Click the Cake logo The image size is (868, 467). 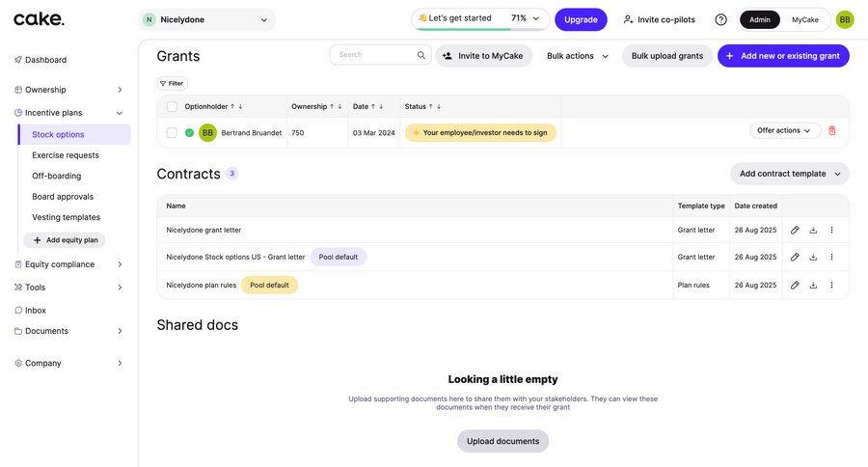pyautogui.click(x=39, y=19)
